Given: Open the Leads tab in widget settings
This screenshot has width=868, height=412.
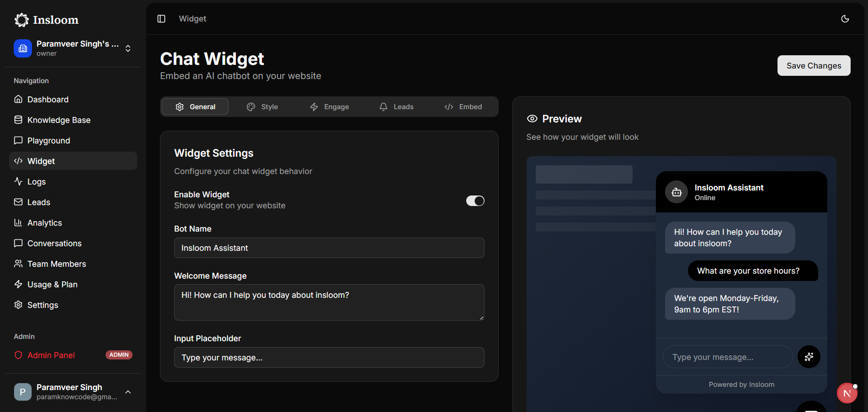Looking at the screenshot, I should coord(396,107).
